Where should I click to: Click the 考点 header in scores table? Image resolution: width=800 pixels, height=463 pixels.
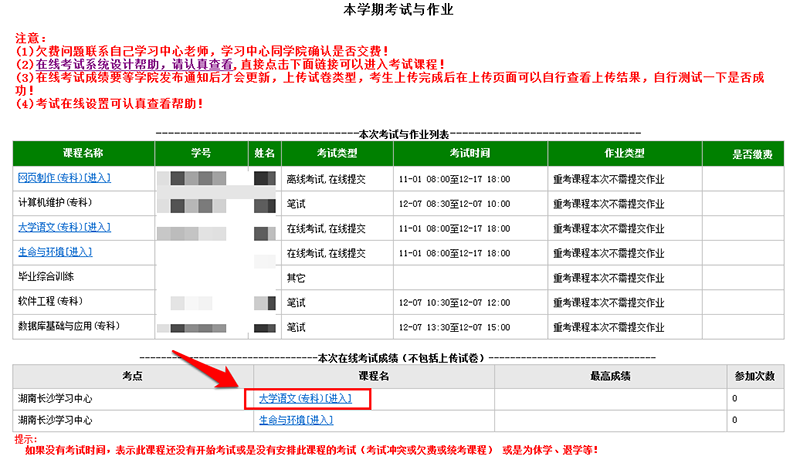point(133,374)
